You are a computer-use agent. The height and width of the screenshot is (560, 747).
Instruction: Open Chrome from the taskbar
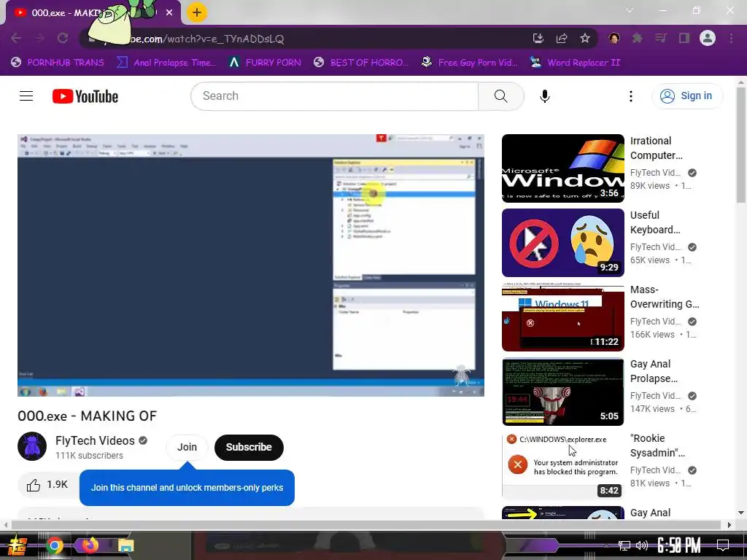pyautogui.click(x=54, y=545)
